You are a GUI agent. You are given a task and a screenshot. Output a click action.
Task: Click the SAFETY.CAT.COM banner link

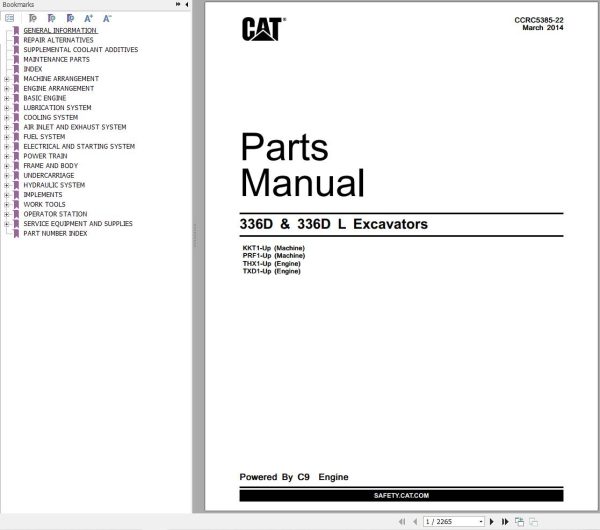[401, 495]
